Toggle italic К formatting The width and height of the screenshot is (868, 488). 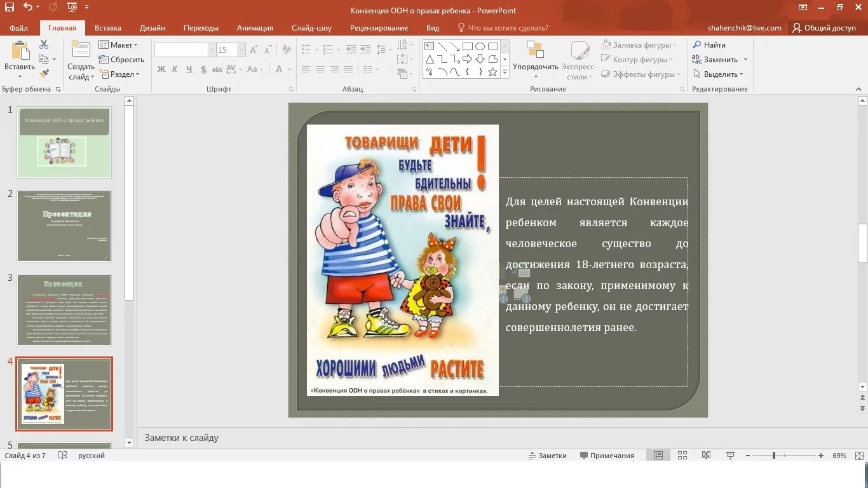point(175,69)
